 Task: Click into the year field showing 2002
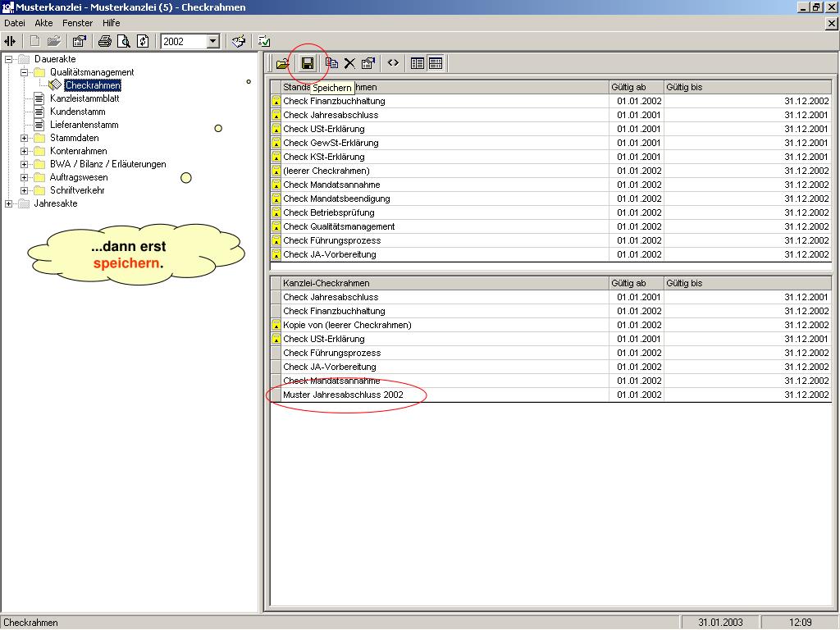(184, 41)
